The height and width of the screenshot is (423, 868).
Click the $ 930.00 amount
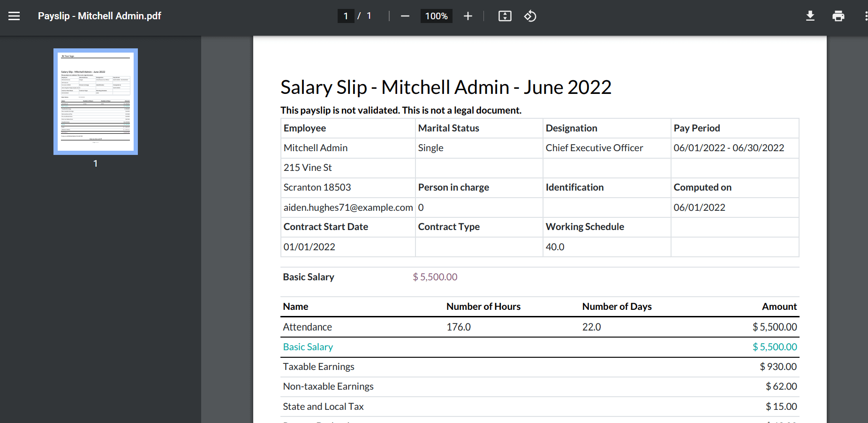(x=778, y=367)
